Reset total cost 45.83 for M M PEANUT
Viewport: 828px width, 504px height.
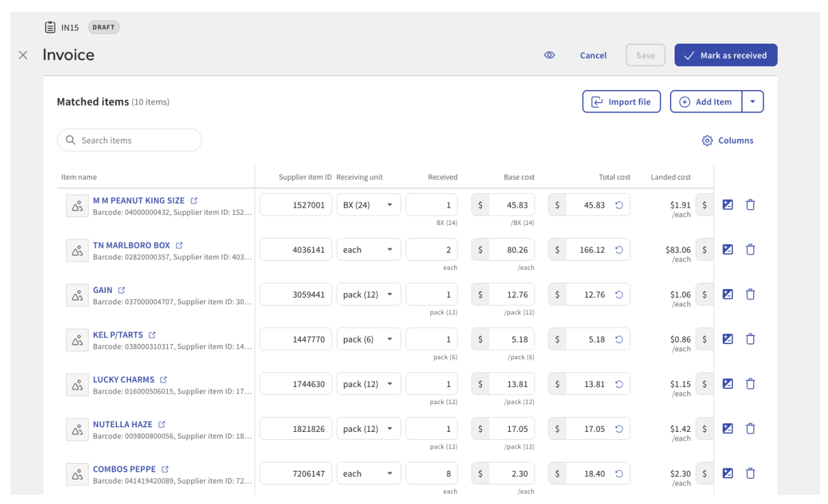click(619, 205)
